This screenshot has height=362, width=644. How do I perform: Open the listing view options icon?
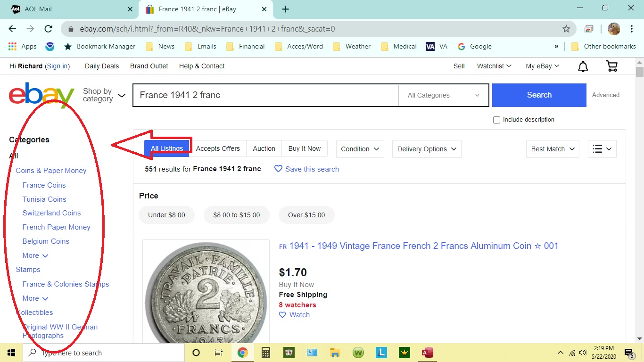click(x=602, y=149)
